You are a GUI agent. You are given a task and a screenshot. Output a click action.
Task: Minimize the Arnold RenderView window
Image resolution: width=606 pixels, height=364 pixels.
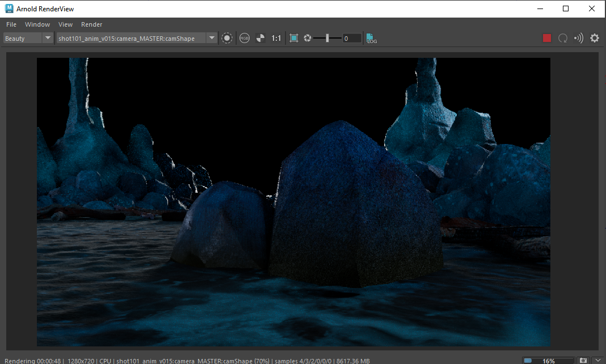coord(540,9)
